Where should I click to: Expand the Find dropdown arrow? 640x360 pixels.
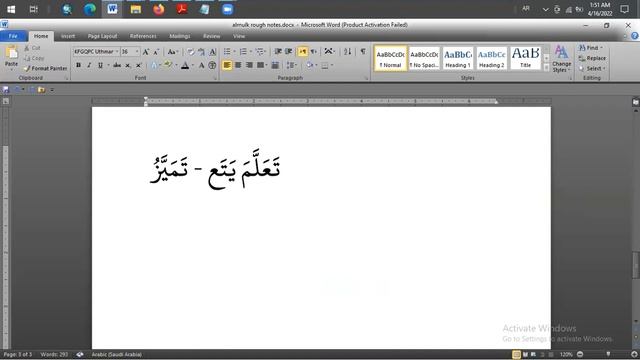point(601,48)
